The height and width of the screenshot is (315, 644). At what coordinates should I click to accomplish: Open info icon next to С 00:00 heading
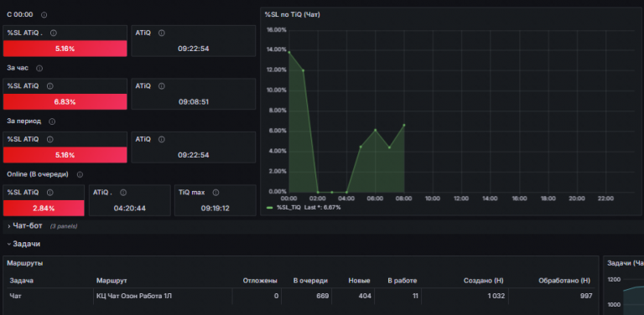coord(44,15)
